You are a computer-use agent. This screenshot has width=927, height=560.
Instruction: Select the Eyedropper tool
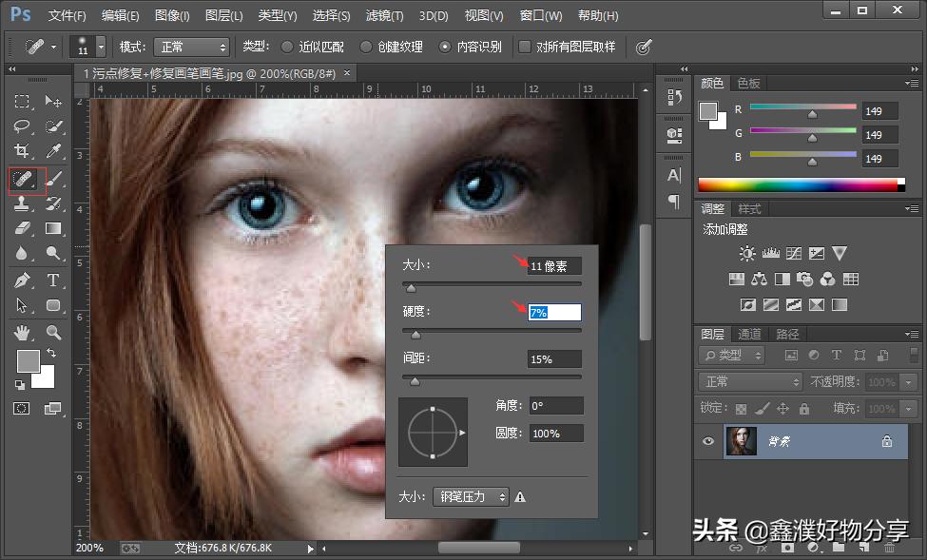53,151
